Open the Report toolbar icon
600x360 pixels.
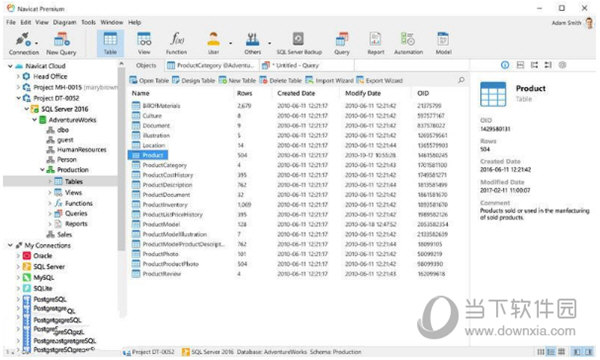click(x=375, y=44)
